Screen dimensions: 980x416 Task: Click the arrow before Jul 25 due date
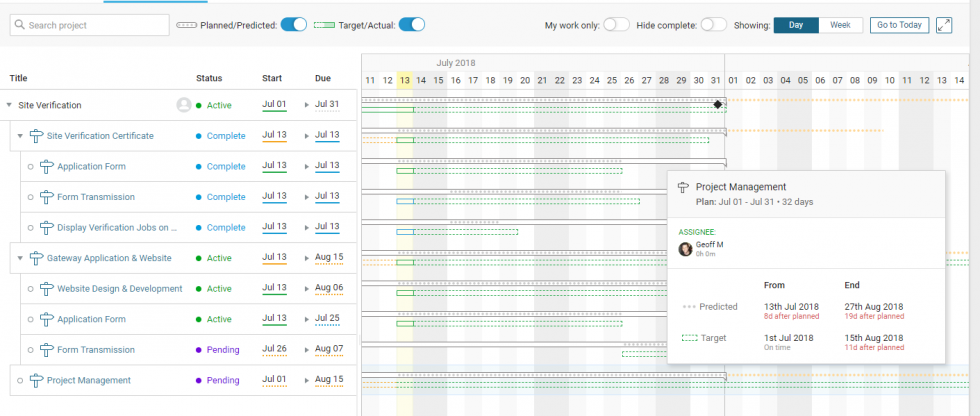tap(307, 319)
